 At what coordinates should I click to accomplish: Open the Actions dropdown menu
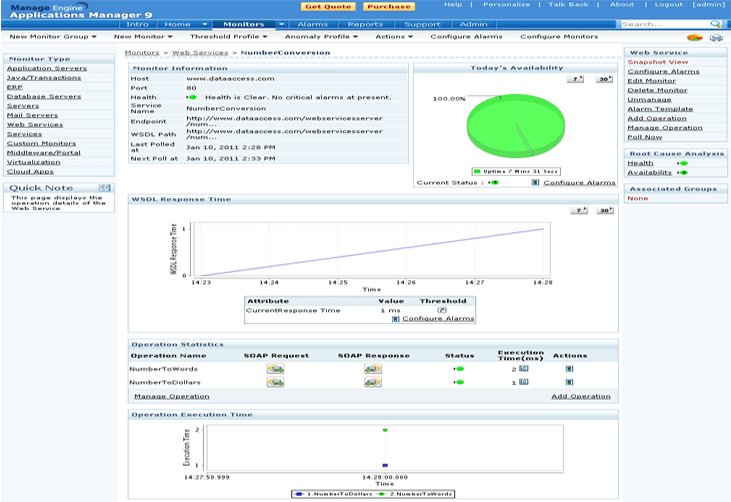pyautogui.click(x=394, y=36)
